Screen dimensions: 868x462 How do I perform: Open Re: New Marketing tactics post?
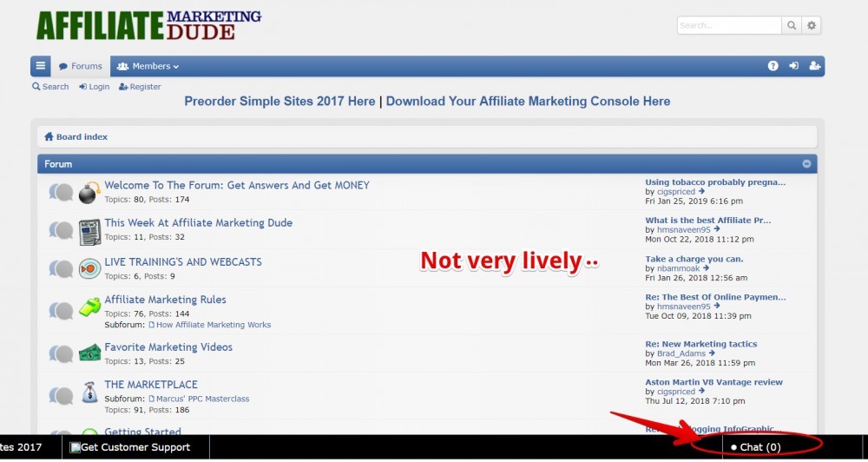coord(700,344)
